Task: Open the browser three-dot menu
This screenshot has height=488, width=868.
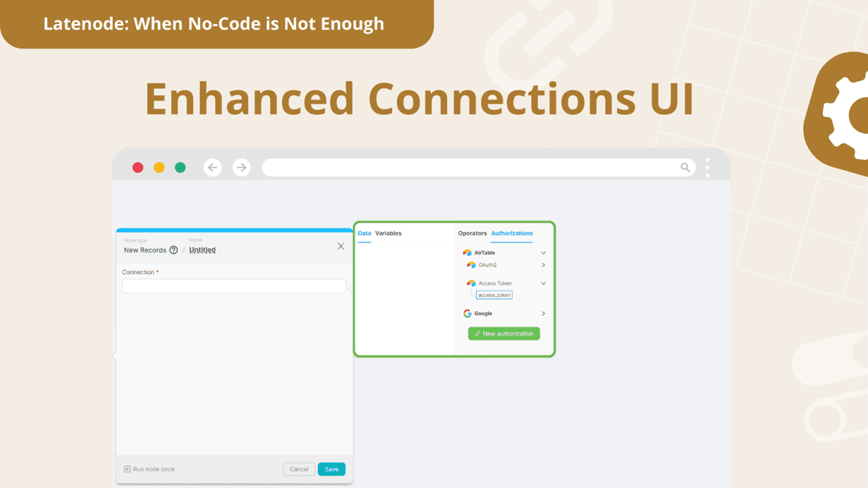Action: click(x=707, y=168)
